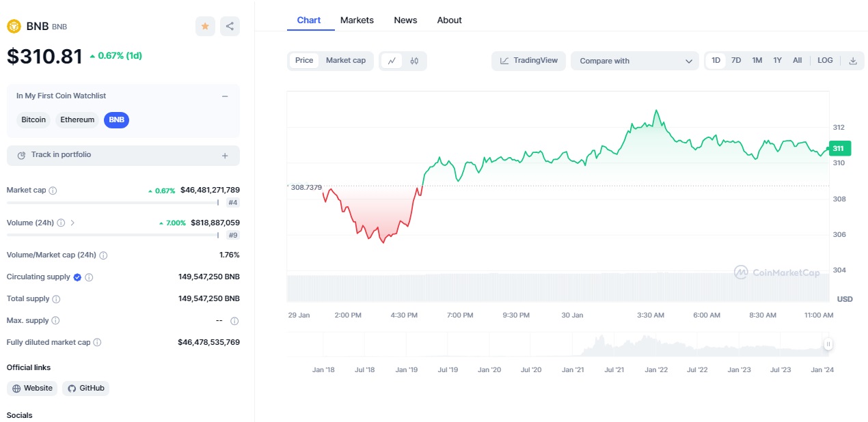Select the candlestick chart type icon

(x=414, y=61)
